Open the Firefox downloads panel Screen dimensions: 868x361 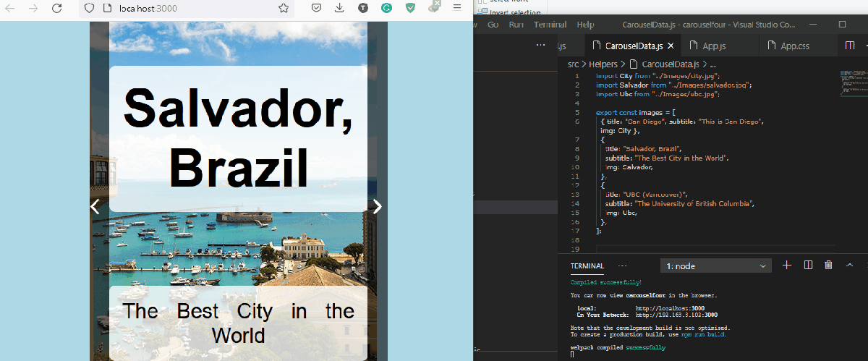tap(339, 9)
